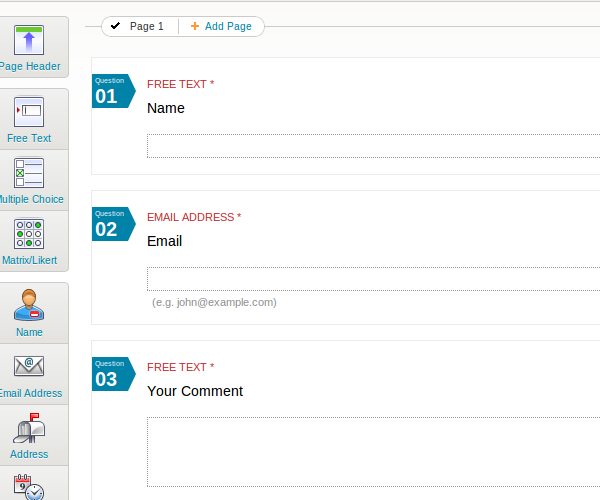Add a Free Text question from sidebar
600x500 pixels.
click(29, 119)
